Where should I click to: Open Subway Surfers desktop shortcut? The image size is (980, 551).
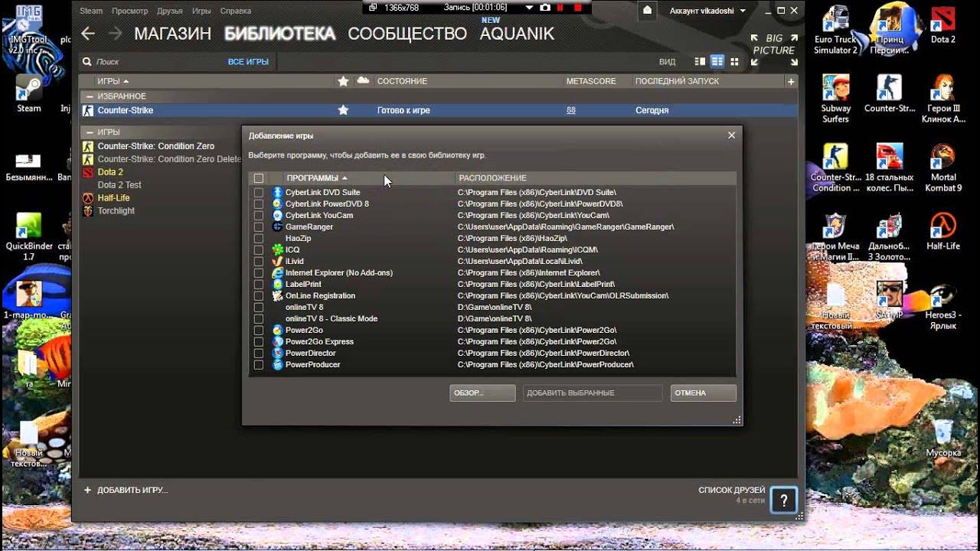[835, 99]
